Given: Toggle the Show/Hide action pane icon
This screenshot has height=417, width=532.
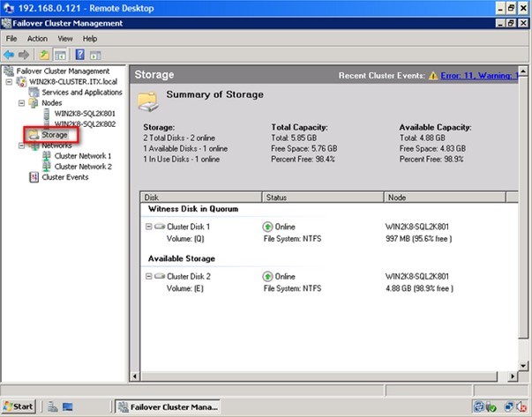Looking at the screenshot, I should (95, 55).
